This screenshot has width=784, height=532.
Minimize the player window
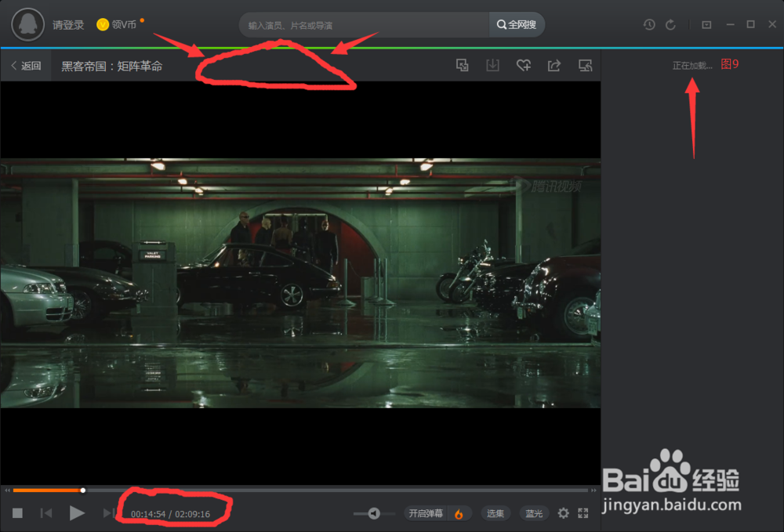[730, 24]
